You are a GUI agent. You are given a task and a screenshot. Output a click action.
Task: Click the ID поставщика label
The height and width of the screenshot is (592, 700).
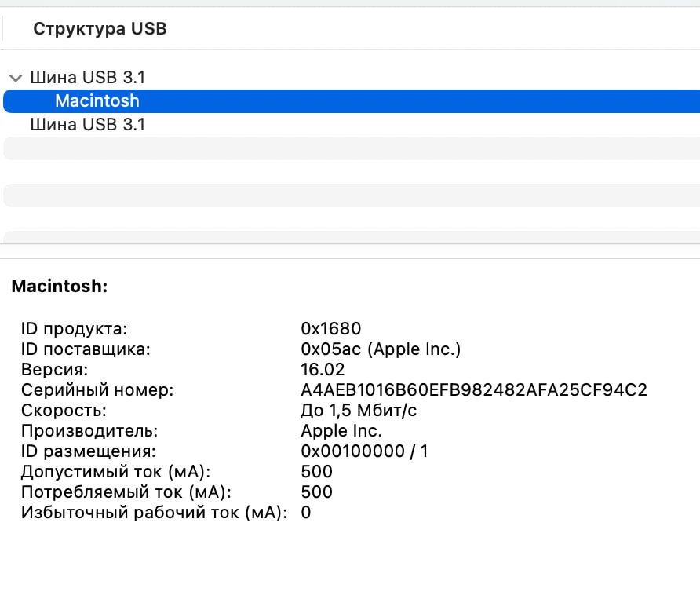pos(86,349)
